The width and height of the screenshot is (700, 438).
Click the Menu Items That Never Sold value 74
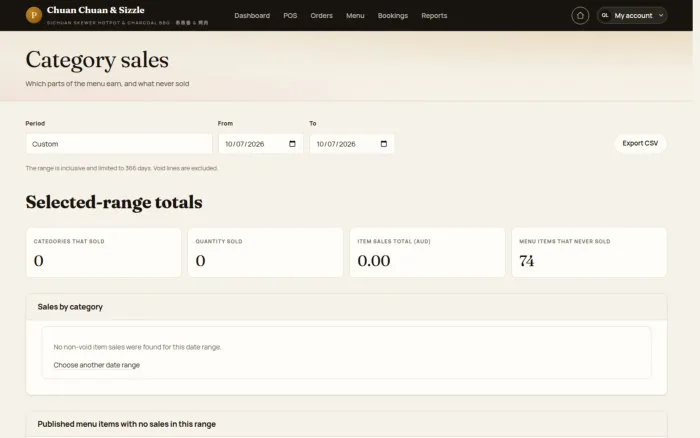[526, 261]
